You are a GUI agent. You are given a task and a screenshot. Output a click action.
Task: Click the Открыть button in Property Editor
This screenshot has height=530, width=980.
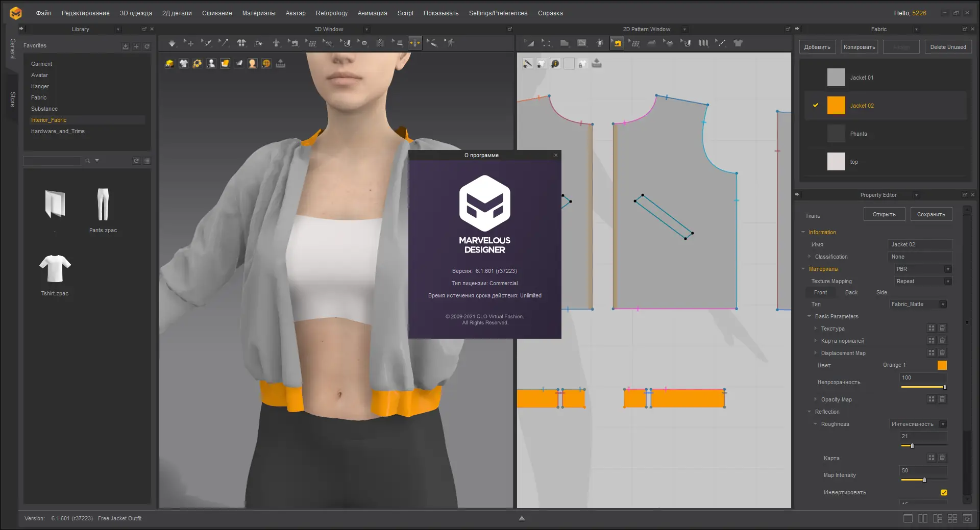pyautogui.click(x=884, y=214)
